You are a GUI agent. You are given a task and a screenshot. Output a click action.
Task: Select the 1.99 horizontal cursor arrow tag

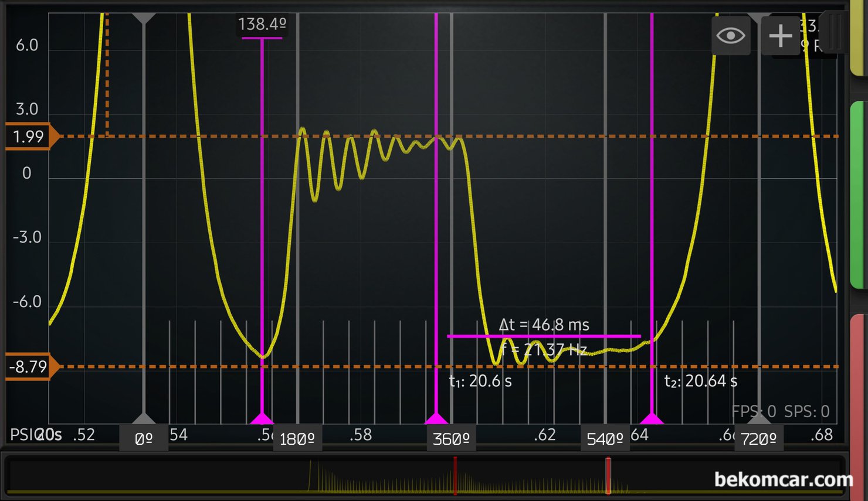(x=30, y=137)
